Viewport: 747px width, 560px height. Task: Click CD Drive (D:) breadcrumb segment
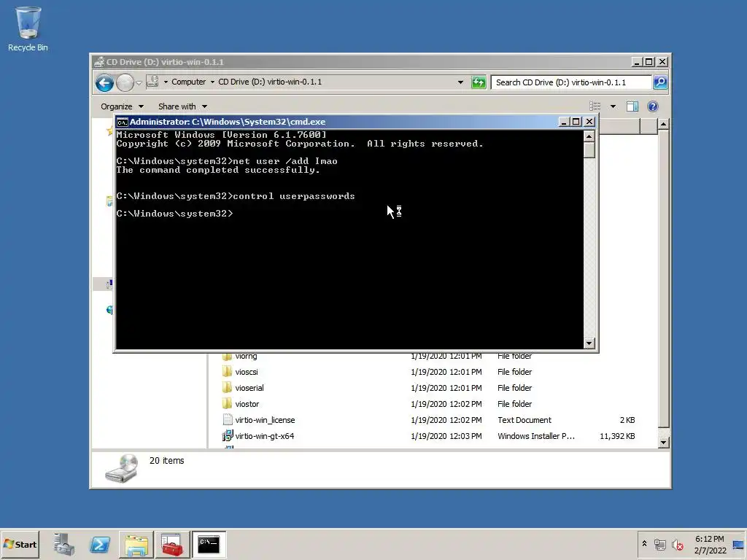(270, 82)
